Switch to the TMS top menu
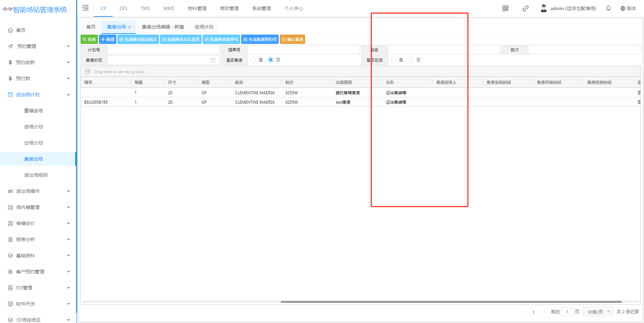Viewport: 644px width, 323px height. pos(145,8)
